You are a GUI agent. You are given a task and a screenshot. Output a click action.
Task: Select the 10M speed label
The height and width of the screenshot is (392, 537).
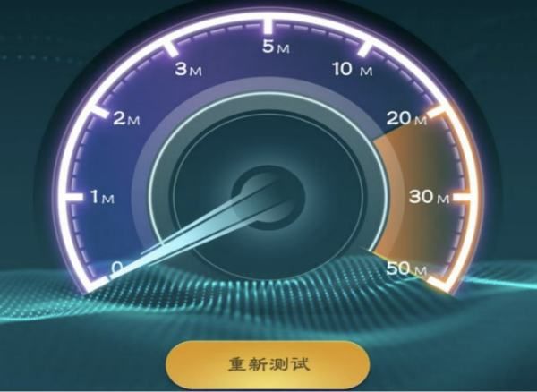click(353, 70)
